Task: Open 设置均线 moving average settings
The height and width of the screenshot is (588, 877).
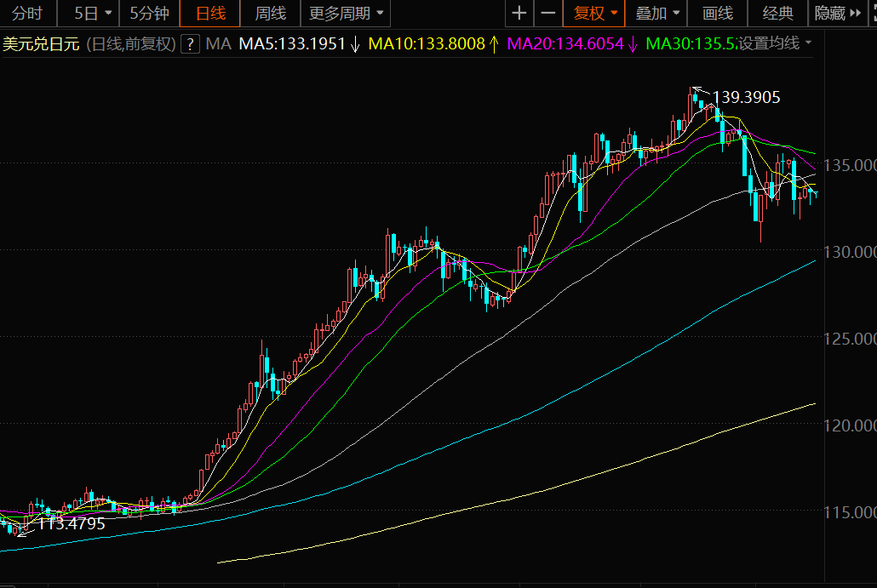Action: [774, 43]
